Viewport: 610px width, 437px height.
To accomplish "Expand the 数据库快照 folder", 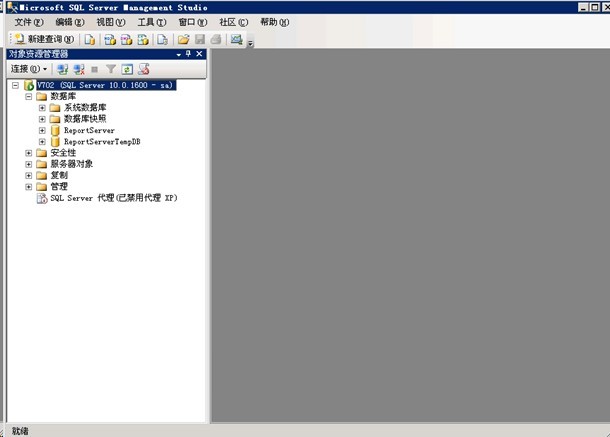I will (42, 119).
